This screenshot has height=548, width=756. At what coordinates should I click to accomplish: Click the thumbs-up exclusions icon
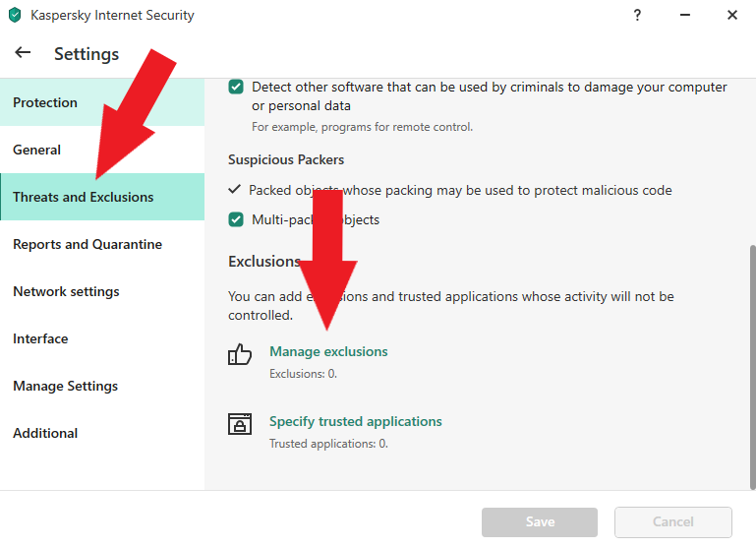pyautogui.click(x=240, y=354)
